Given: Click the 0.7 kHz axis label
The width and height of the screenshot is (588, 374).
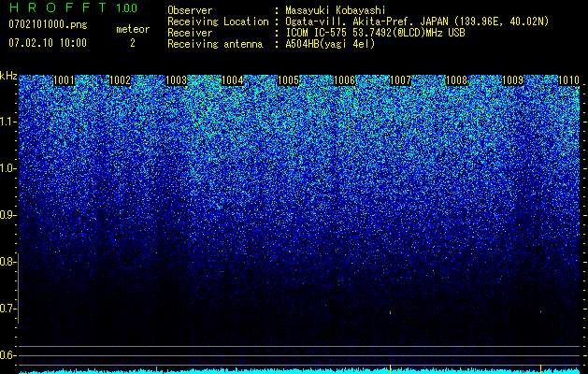Looking at the screenshot, I should click(x=7, y=309).
